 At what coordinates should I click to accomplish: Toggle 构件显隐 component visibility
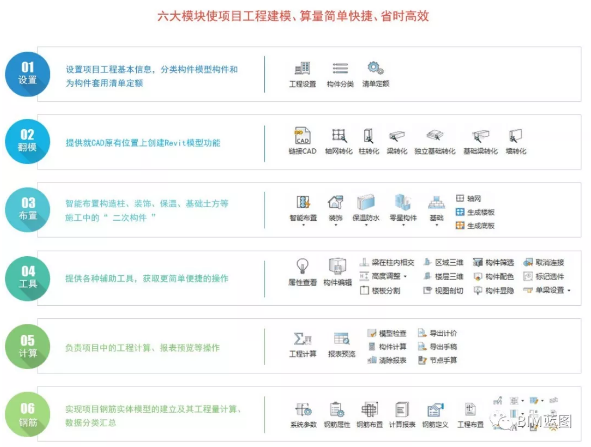click(494, 291)
